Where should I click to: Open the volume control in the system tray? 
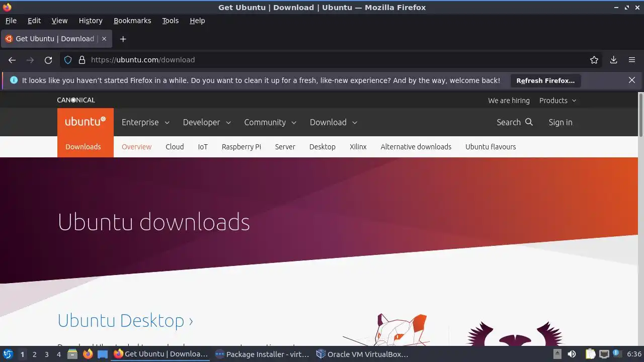pyautogui.click(x=572, y=354)
